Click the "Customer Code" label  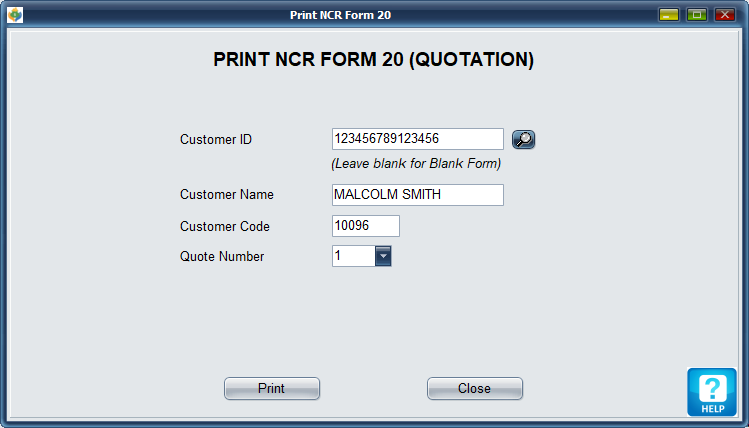[x=225, y=226]
